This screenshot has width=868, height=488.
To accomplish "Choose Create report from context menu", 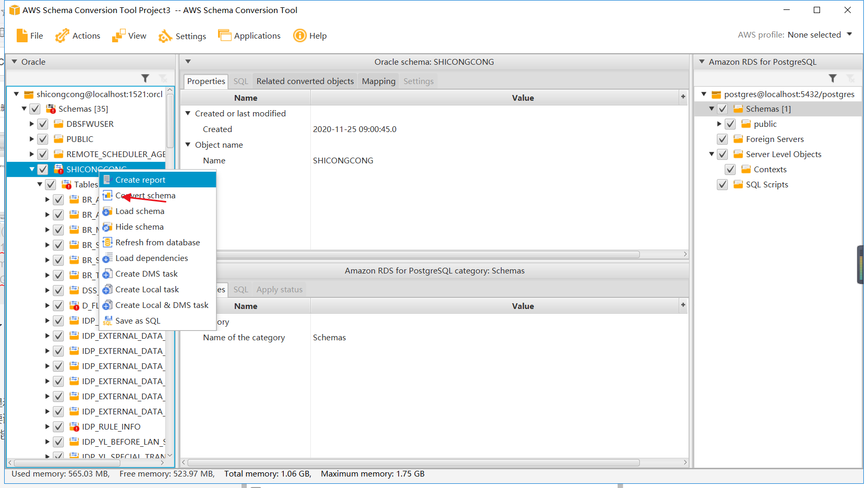I will tap(158, 180).
